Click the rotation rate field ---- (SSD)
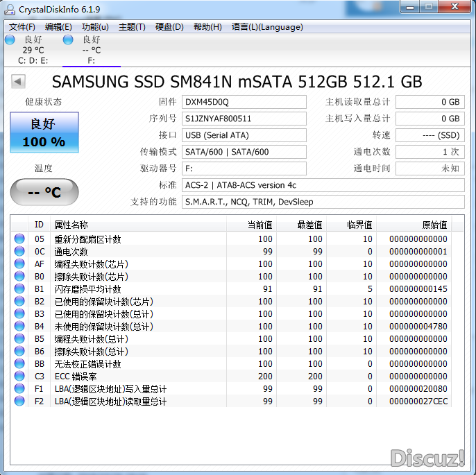 (x=430, y=135)
